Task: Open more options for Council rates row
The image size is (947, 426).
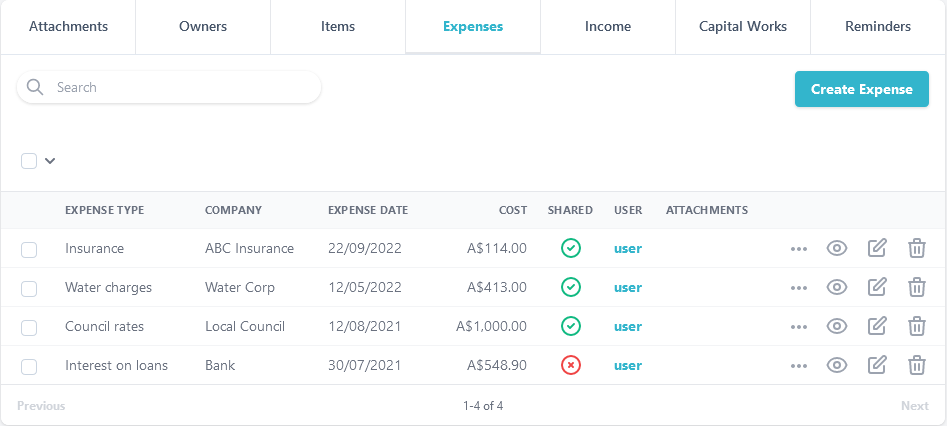Action: pos(798,327)
